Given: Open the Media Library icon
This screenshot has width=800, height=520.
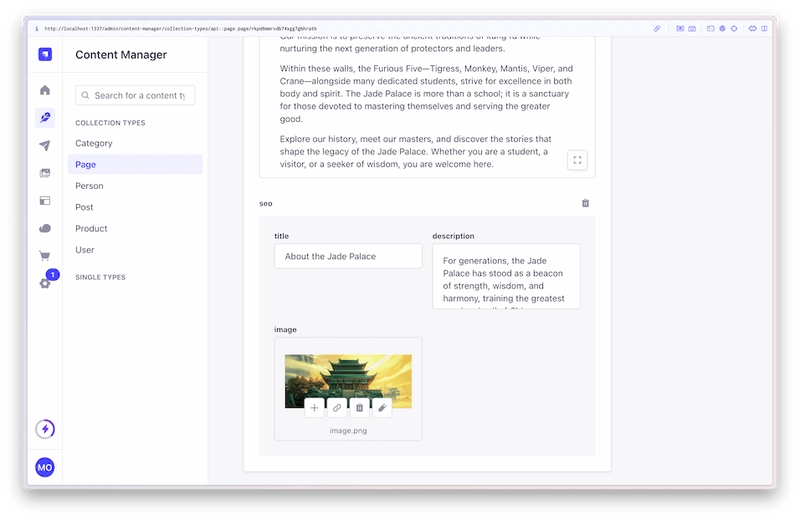Looking at the screenshot, I should [x=45, y=173].
